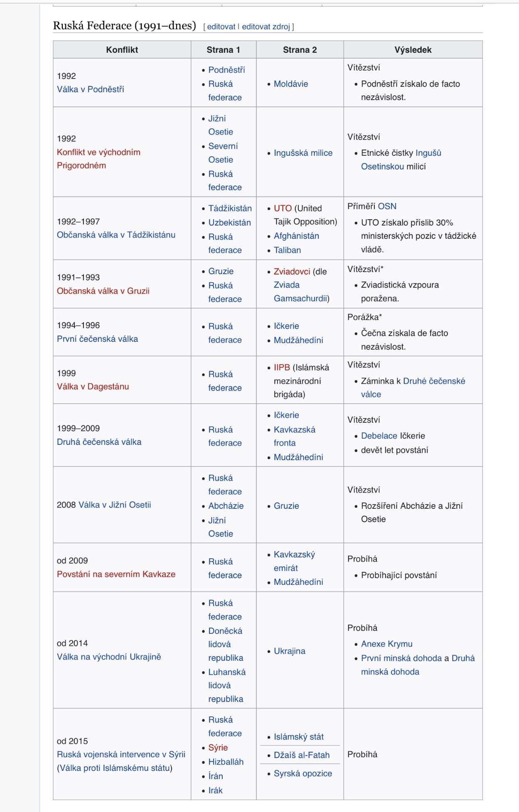Open 'Občanská válka v Tádžikistánu' link
This screenshot has height=812, width=519.
tap(116, 235)
